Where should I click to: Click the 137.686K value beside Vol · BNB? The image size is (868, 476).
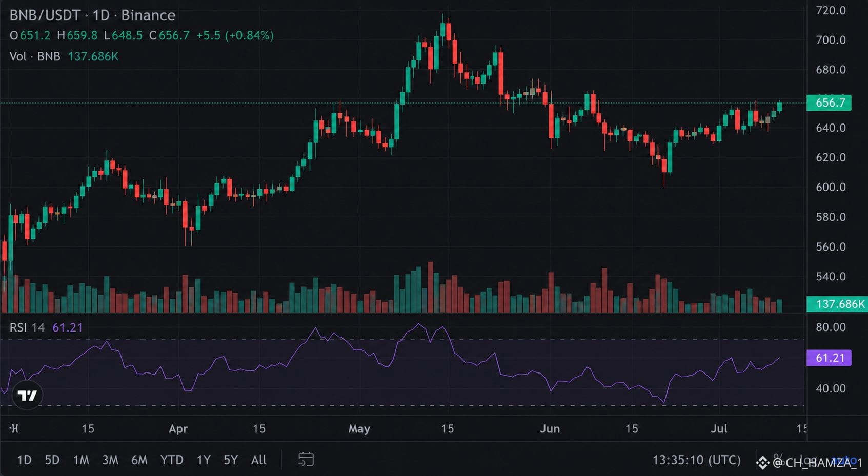click(x=93, y=56)
